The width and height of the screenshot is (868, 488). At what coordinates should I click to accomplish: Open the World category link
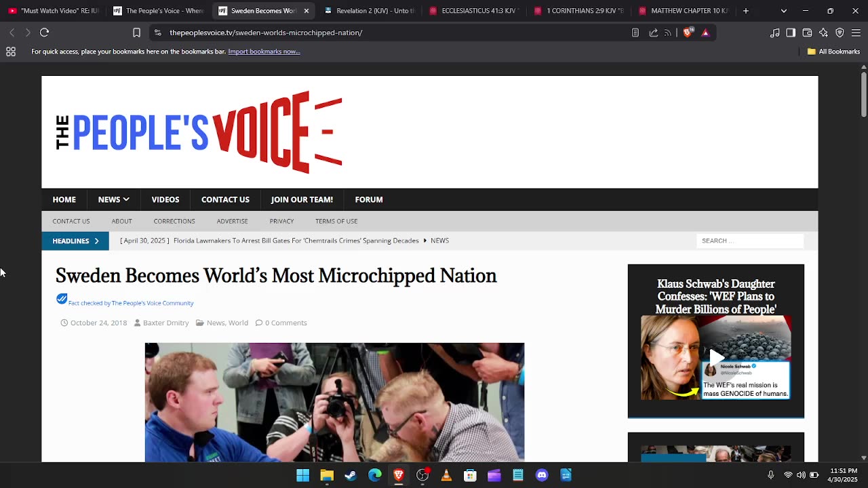coord(238,323)
